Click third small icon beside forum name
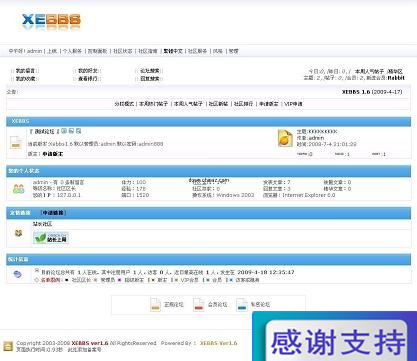Viewport: 417px width, 361px height. pos(78,131)
